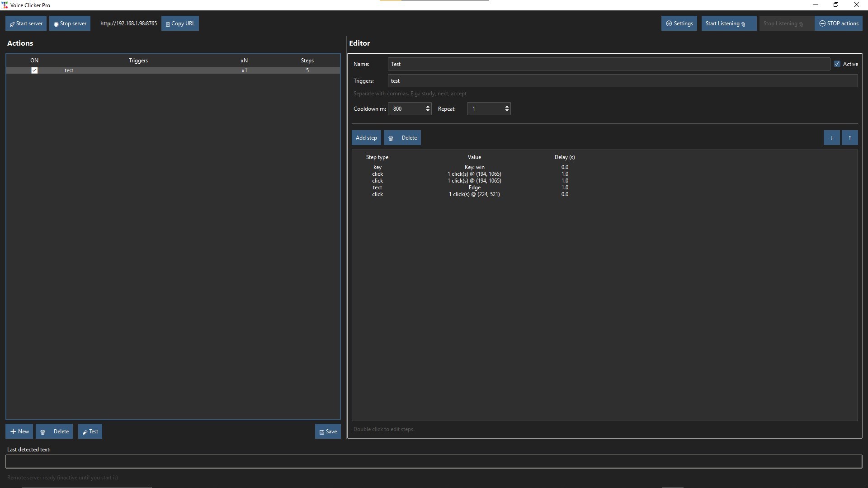This screenshot has height=488, width=868.
Task: Select the 'Edge' text step row
Action: [x=474, y=188]
